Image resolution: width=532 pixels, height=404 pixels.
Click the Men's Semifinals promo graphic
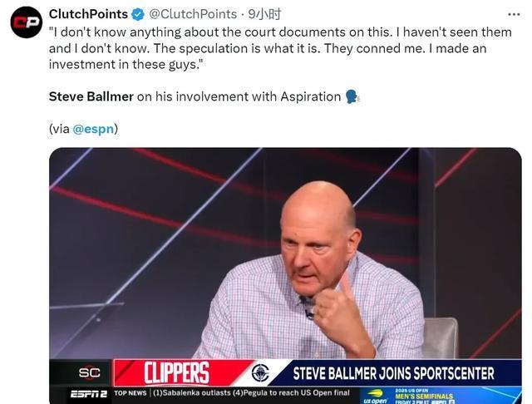[x=425, y=397]
